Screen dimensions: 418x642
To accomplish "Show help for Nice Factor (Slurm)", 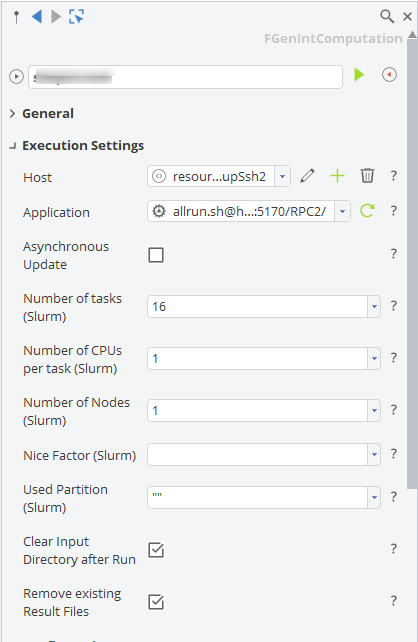I will (x=393, y=454).
